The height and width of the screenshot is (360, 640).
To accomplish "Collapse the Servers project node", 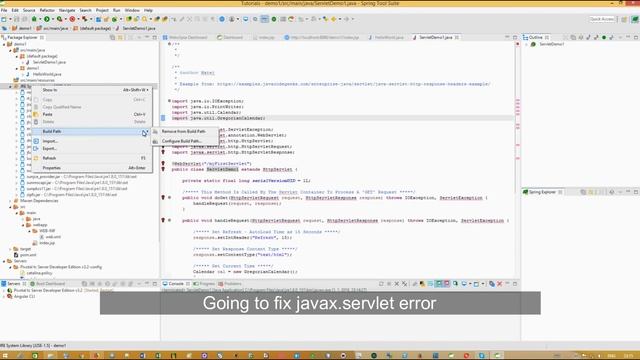I will click(x=4, y=261).
